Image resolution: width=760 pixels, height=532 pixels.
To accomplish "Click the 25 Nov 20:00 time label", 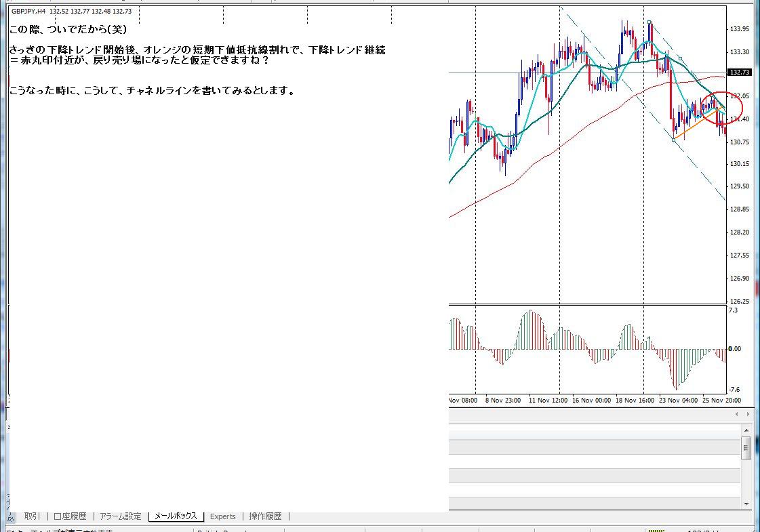I will tap(722, 401).
